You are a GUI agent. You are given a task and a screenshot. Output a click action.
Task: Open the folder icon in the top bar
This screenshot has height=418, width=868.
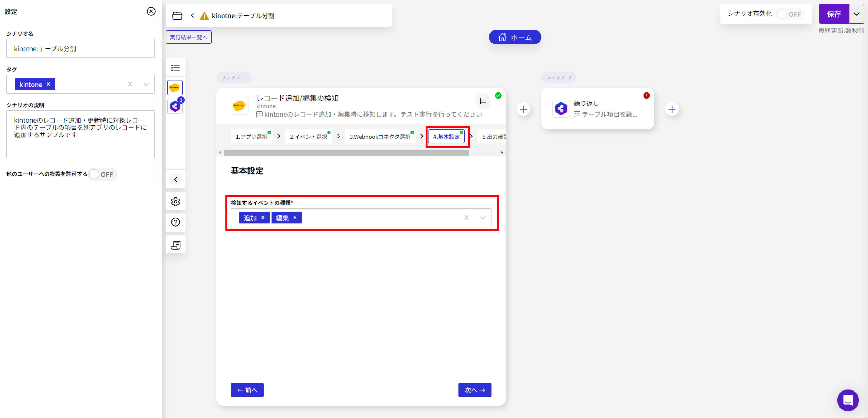tap(177, 15)
